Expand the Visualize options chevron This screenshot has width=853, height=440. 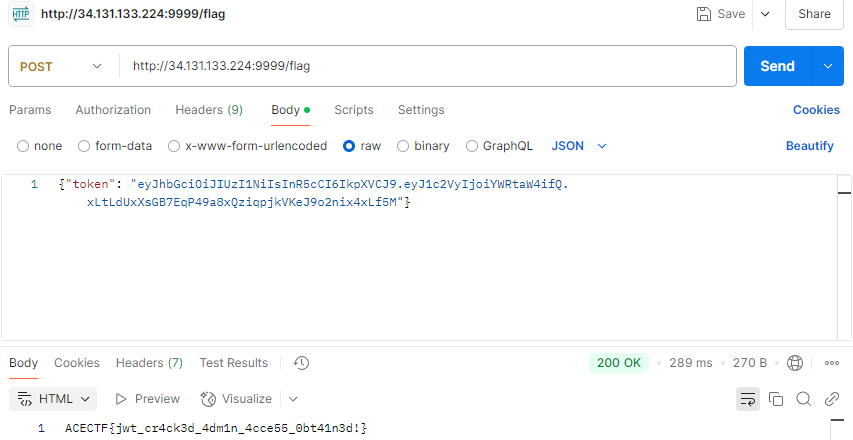tap(293, 399)
